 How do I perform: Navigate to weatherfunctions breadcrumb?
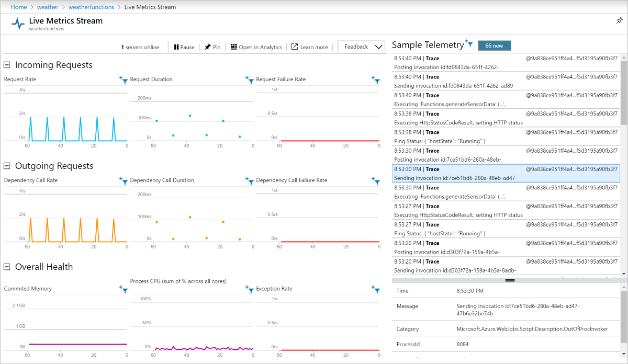pos(91,7)
